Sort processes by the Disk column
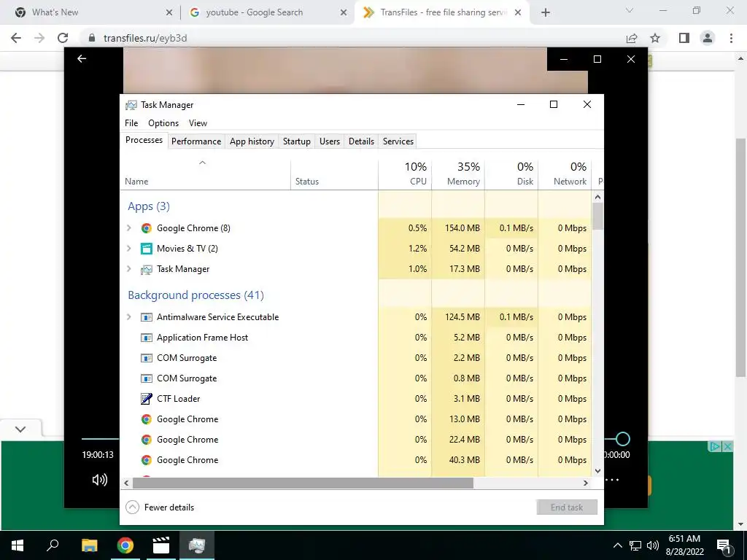 [511, 174]
